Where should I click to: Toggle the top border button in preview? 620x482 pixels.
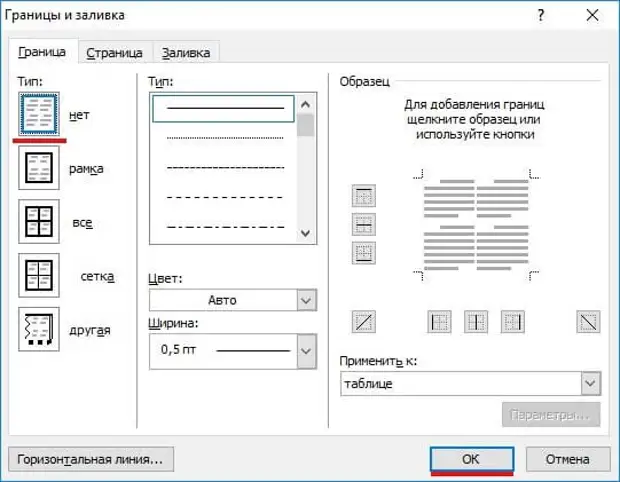pyautogui.click(x=364, y=197)
